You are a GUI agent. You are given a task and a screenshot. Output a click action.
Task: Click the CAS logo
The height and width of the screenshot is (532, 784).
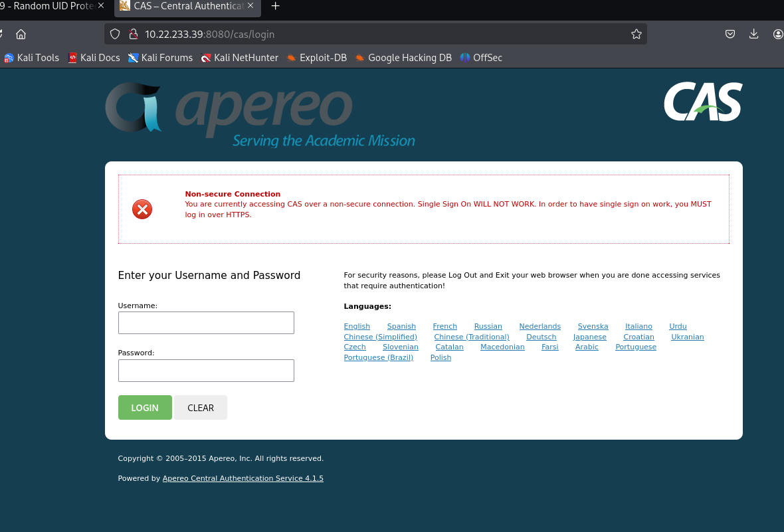coord(703,102)
